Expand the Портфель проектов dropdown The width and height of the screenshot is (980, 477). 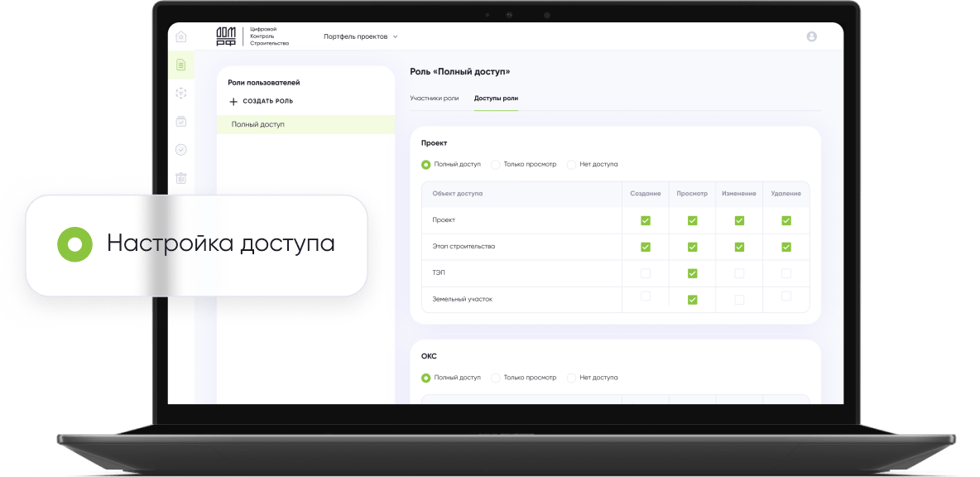pos(361,36)
